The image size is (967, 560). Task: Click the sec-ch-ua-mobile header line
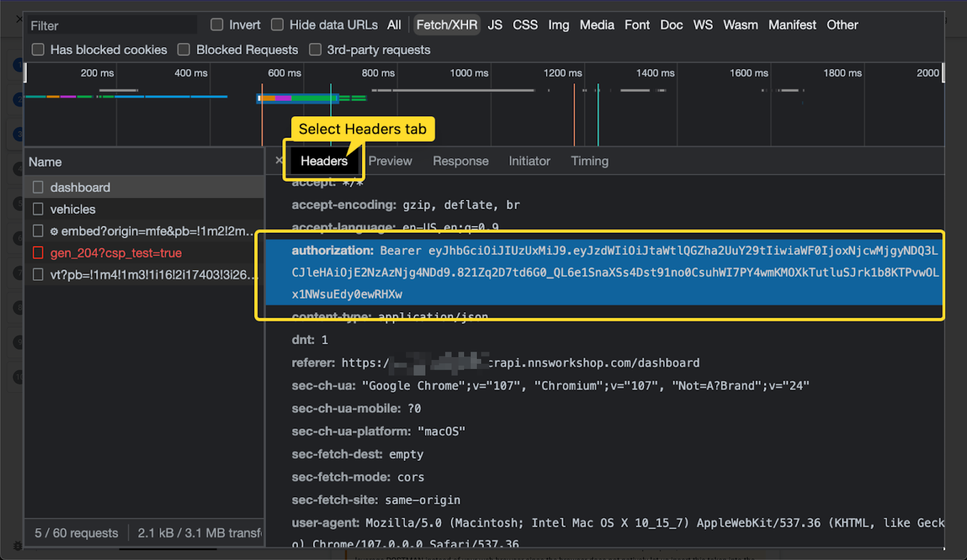tap(357, 408)
